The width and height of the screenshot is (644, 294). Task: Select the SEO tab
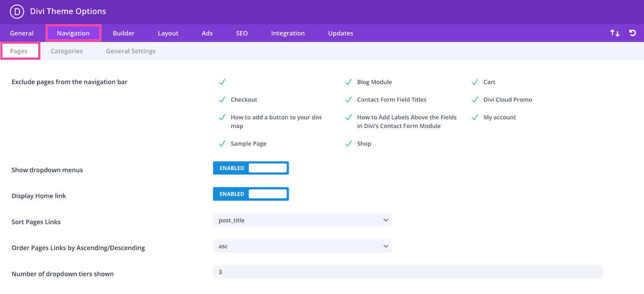(241, 33)
